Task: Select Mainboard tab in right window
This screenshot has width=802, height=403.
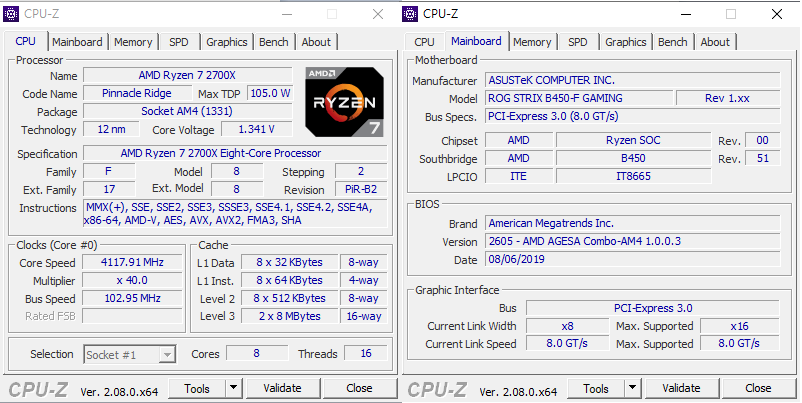Action: pos(476,41)
